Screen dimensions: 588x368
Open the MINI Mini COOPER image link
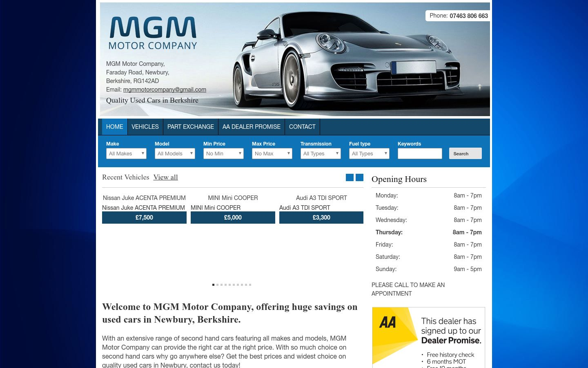233,198
